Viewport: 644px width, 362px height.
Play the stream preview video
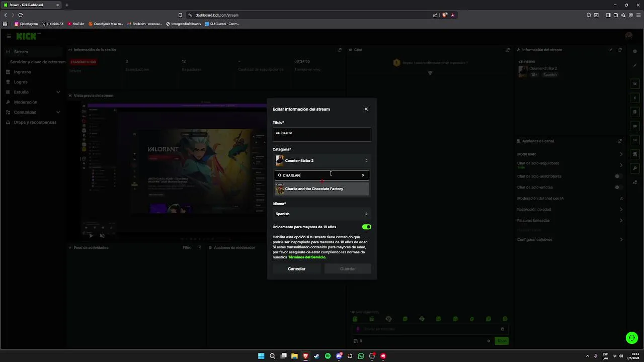click(91, 235)
